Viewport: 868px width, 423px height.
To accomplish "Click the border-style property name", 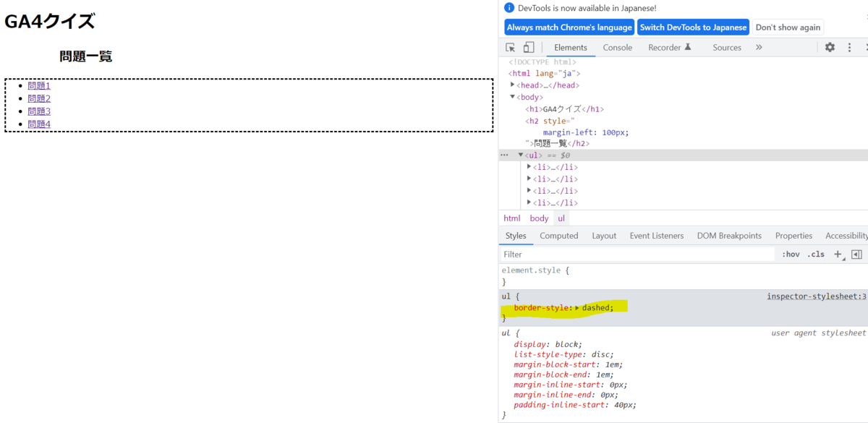I will point(542,308).
